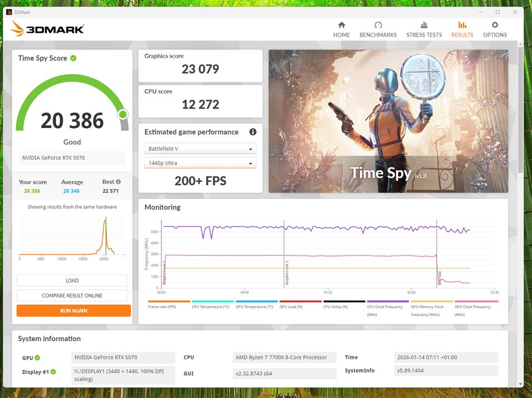Image resolution: width=532 pixels, height=398 pixels.
Task: Toggle CPU Temperature legend swatch
Action: pos(213,302)
